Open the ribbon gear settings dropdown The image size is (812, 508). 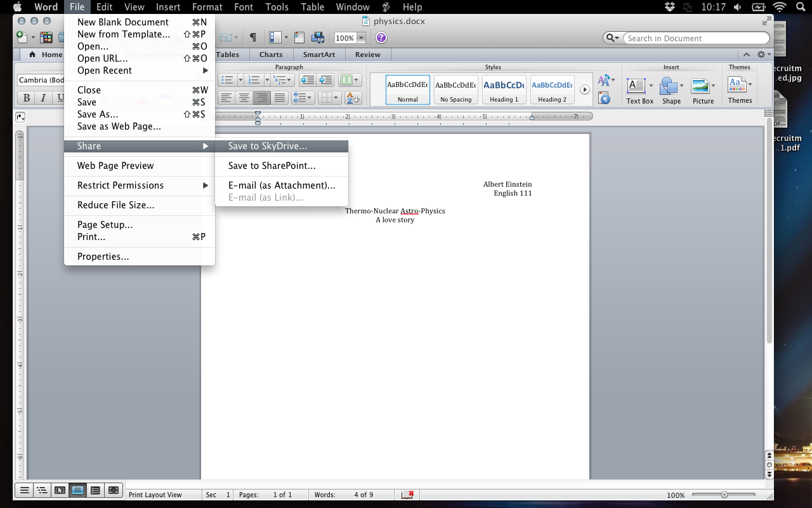click(763, 55)
